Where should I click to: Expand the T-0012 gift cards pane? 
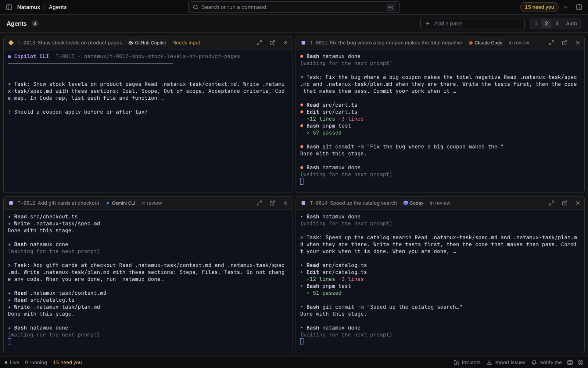(259, 203)
